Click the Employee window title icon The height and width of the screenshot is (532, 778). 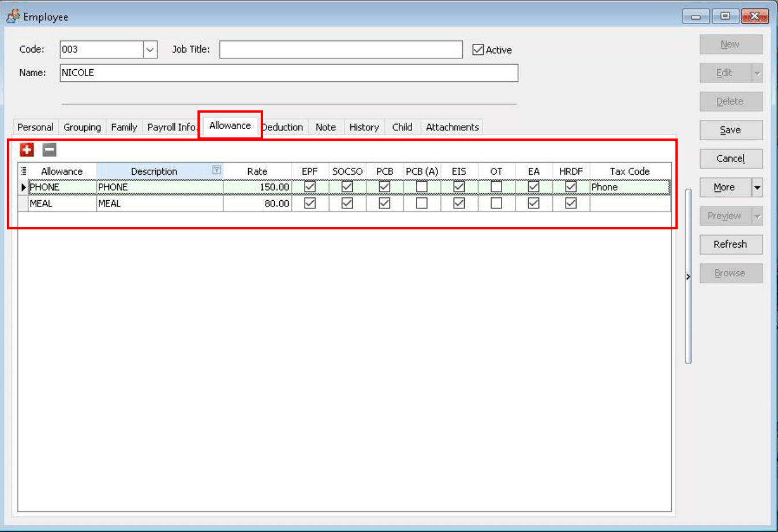(x=13, y=17)
